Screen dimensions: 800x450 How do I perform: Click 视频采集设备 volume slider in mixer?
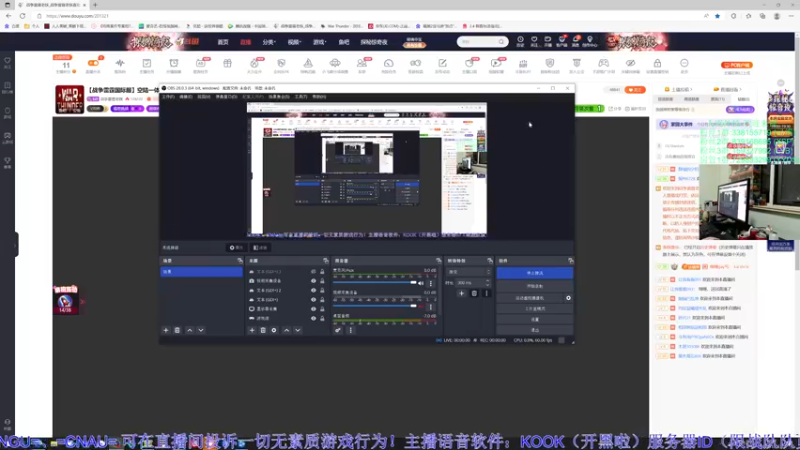click(x=375, y=306)
